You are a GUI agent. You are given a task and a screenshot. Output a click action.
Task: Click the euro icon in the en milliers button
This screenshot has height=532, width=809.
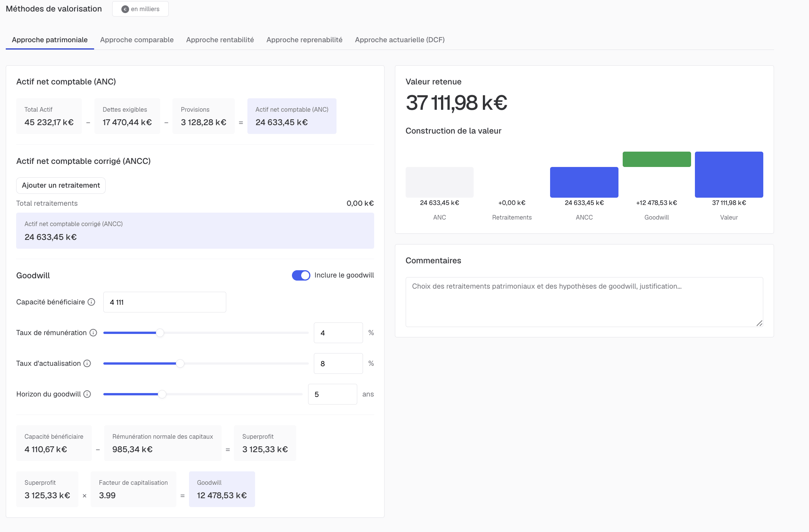[x=125, y=9]
